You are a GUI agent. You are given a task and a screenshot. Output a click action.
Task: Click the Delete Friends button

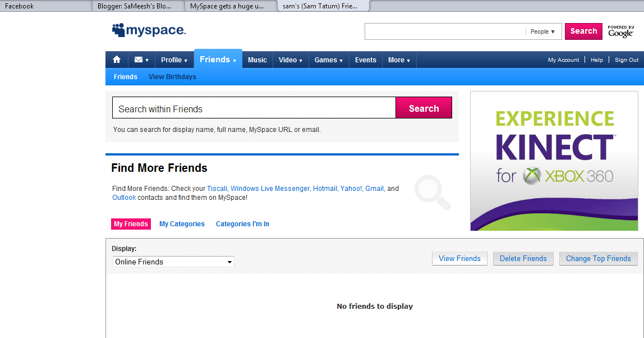(523, 259)
